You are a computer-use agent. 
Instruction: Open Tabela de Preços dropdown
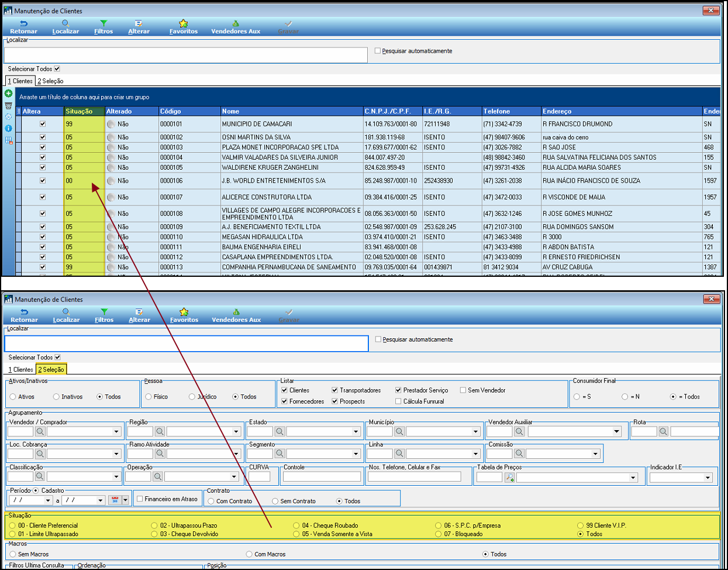point(633,478)
